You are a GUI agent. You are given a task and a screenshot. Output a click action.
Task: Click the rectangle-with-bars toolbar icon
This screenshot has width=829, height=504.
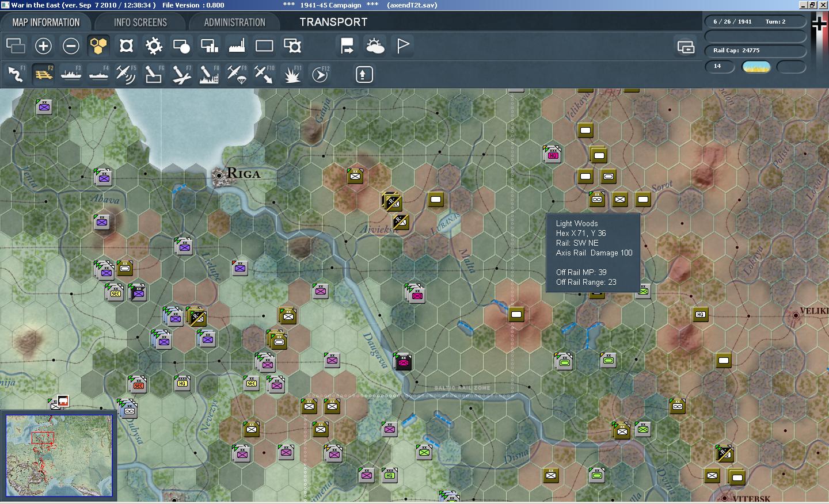209,45
